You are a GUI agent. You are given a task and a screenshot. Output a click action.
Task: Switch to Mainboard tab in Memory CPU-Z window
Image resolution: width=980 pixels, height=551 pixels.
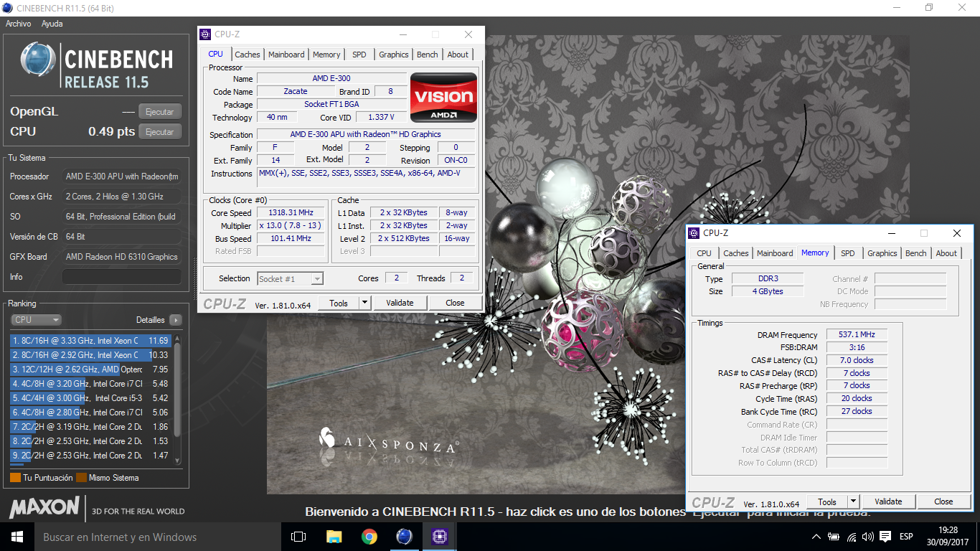point(775,253)
